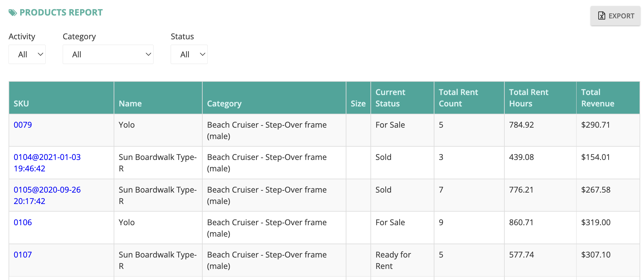This screenshot has width=644, height=280.
Task: Open SKU 0104@2021-01-03 19:46:42 link
Action: pyautogui.click(x=47, y=163)
